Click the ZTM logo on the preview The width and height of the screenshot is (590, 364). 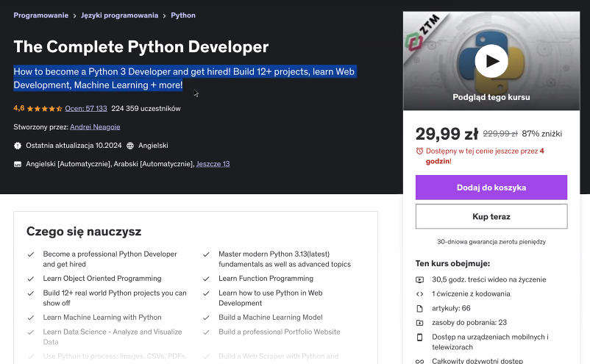pos(422,33)
